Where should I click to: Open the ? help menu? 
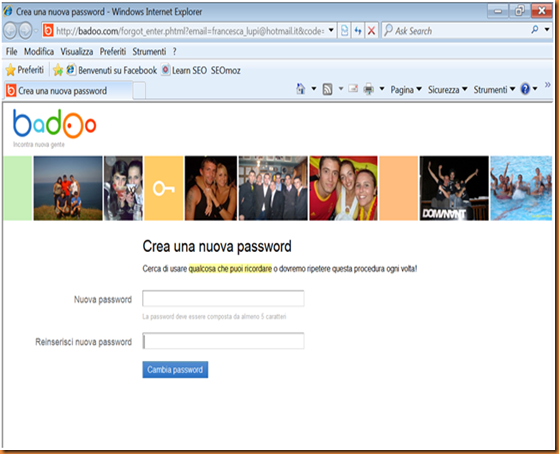pos(174,52)
